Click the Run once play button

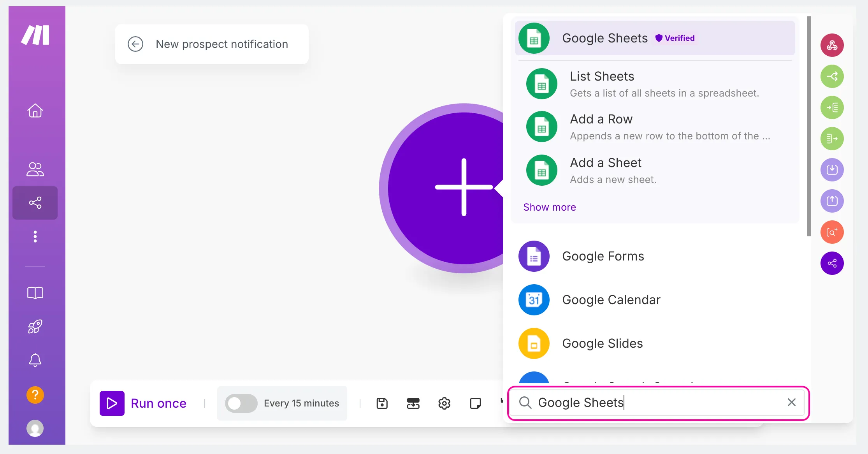(x=112, y=403)
